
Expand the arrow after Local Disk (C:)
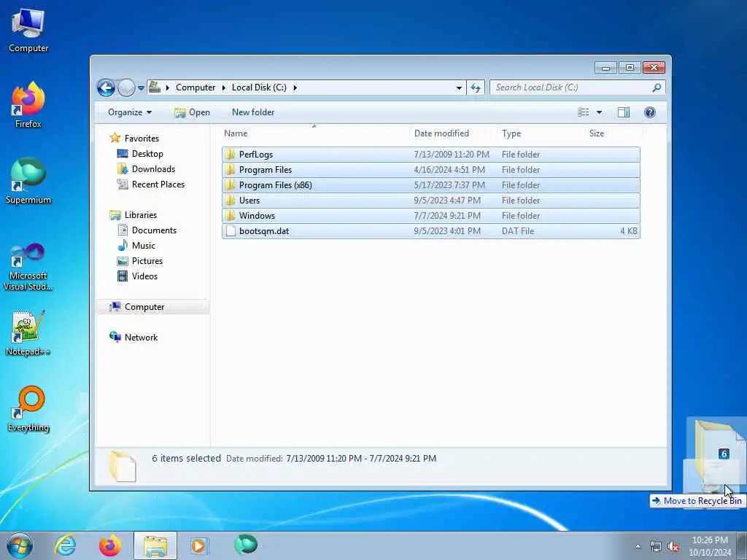pyautogui.click(x=295, y=87)
